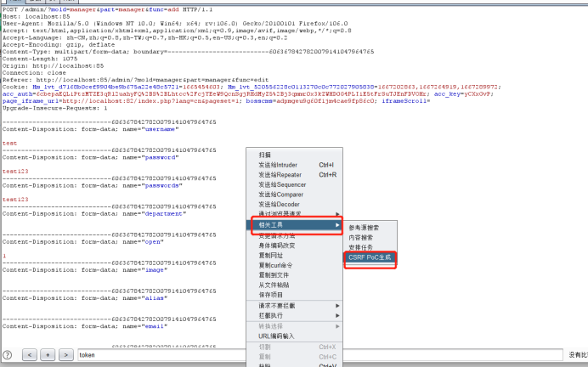This screenshot has width=588, height=367.
Task: Open the help question mark icon
Action: click(x=7, y=355)
